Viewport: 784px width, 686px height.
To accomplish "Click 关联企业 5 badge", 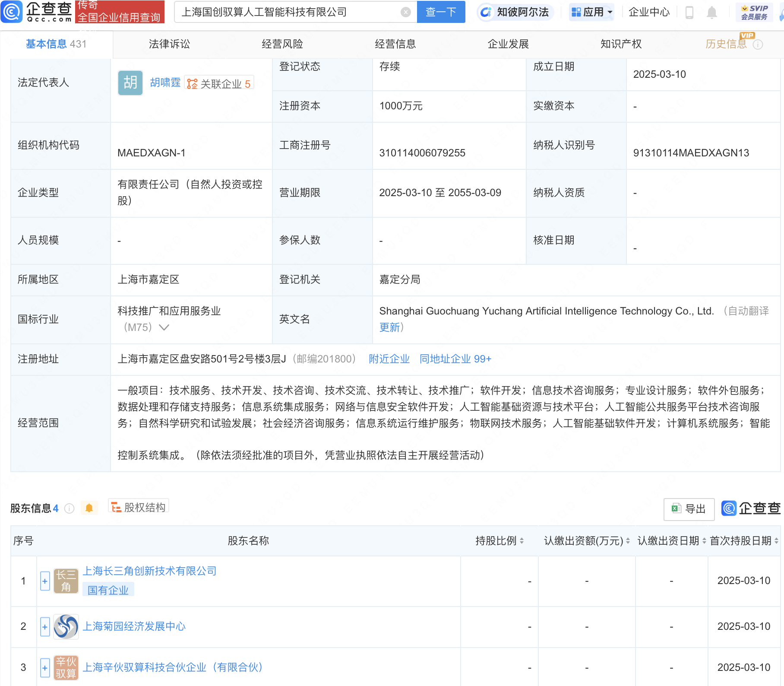I will (219, 83).
